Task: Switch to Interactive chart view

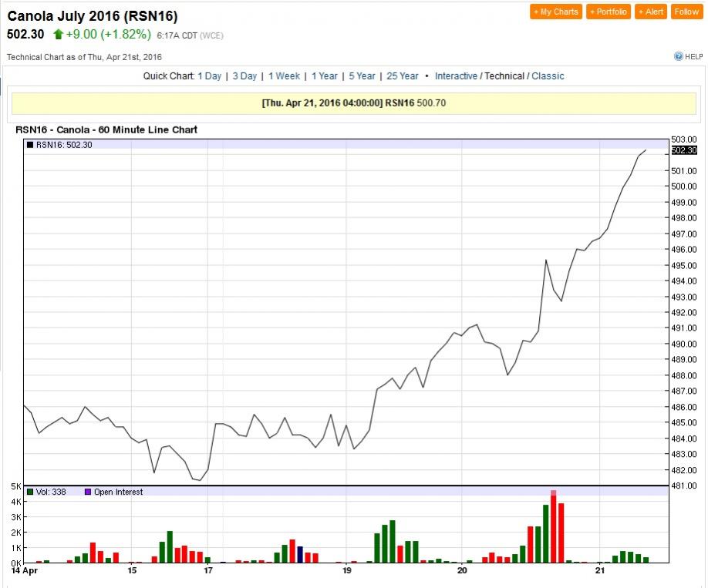Action: click(x=456, y=76)
